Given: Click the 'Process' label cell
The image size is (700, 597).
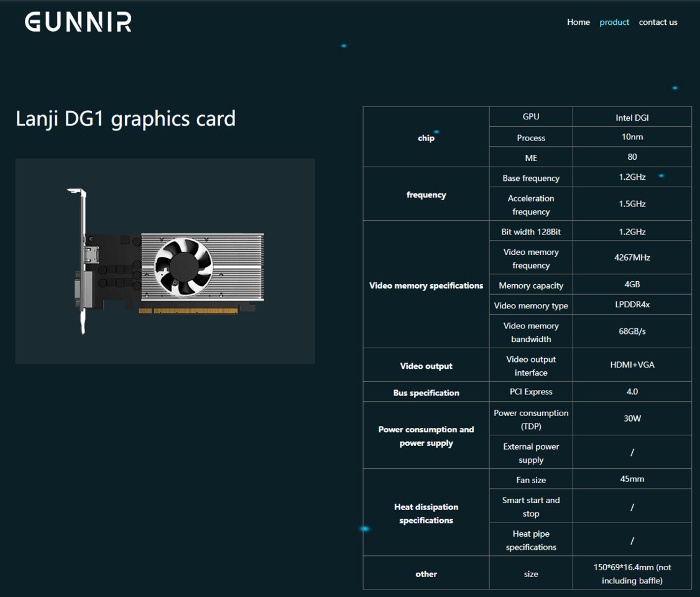Looking at the screenshot, I should (x=531, y=137).
